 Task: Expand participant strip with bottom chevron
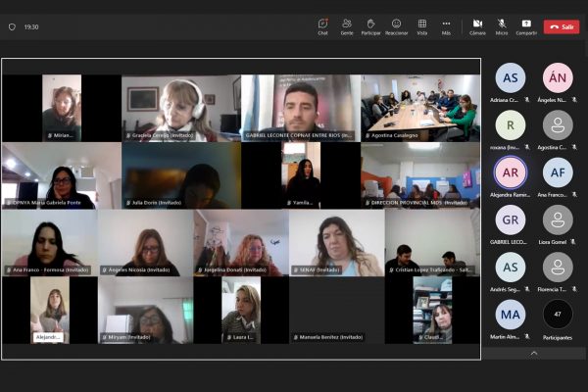[x=533, y=353]
